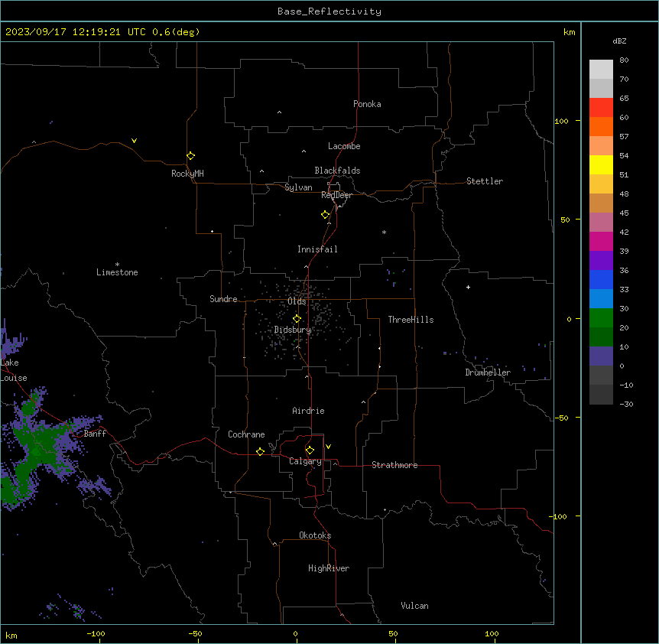Click the yellow swatch for 54 dBZ
The image size is (659, 644).
(601, 164)
